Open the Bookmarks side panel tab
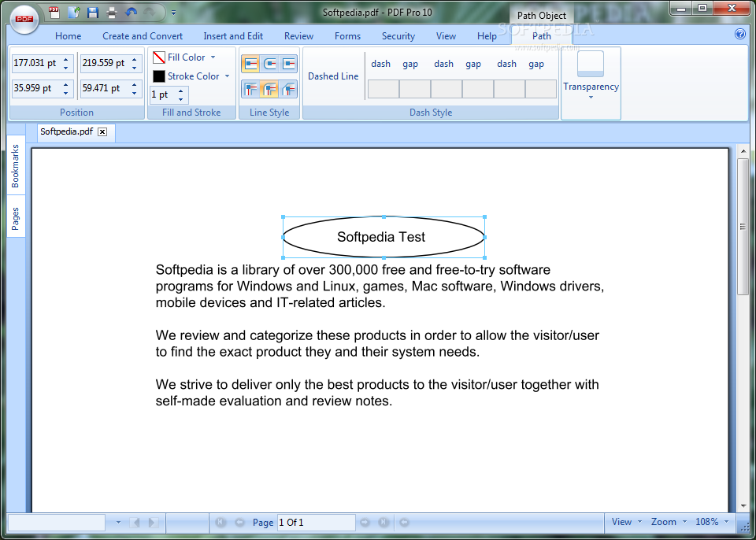 (x=16, y=166)
